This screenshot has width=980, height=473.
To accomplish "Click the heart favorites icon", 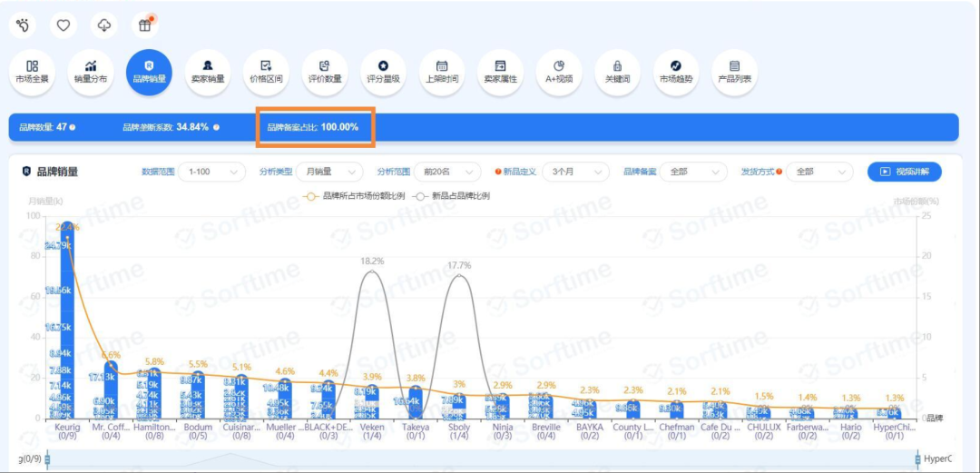I will [64, 25].
